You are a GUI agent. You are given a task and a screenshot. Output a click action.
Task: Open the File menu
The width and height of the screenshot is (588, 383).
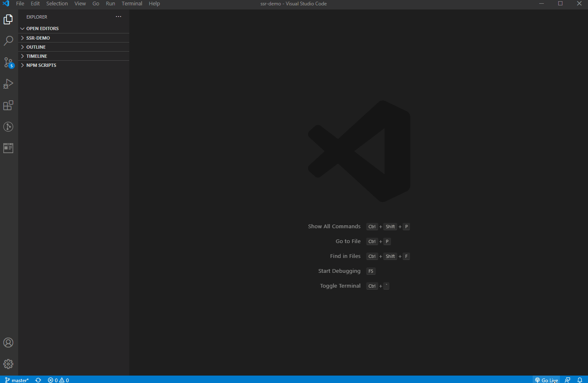[20, 3]
